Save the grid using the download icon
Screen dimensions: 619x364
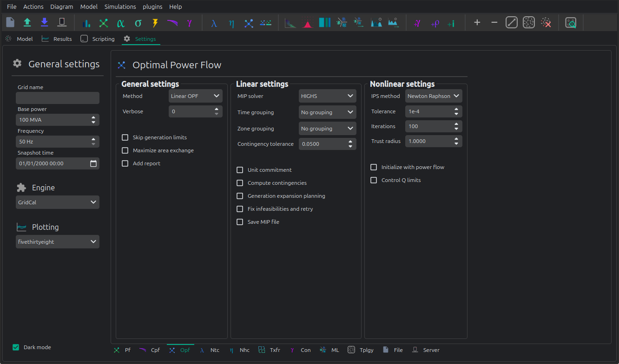pyautogui.click(x=44, y=22)
